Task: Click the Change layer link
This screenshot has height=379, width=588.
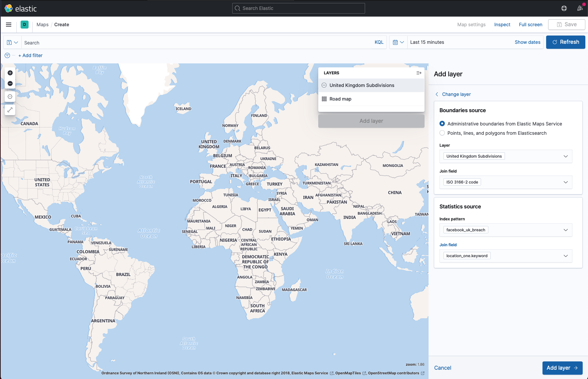Action: click(456, 94)
